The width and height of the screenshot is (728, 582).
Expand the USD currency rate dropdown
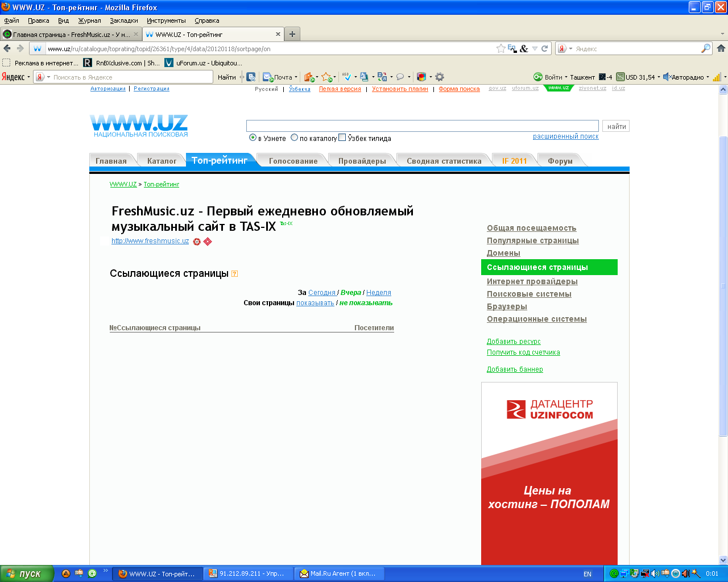click(659, 77)
